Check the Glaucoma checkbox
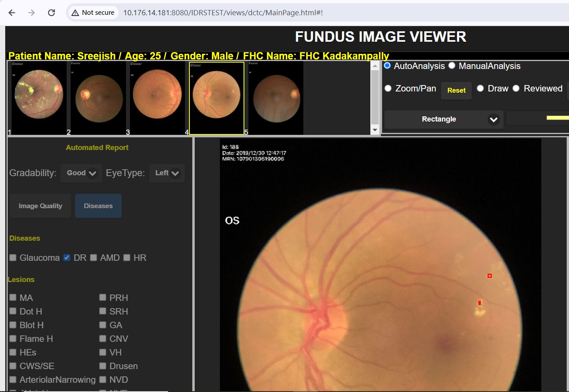 point(13,258)
